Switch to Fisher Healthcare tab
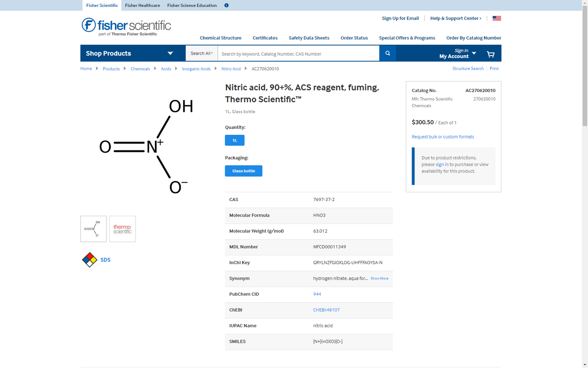The height and width of the screenshot is (368, 588). pyautogui.click(x=142, y=6)
